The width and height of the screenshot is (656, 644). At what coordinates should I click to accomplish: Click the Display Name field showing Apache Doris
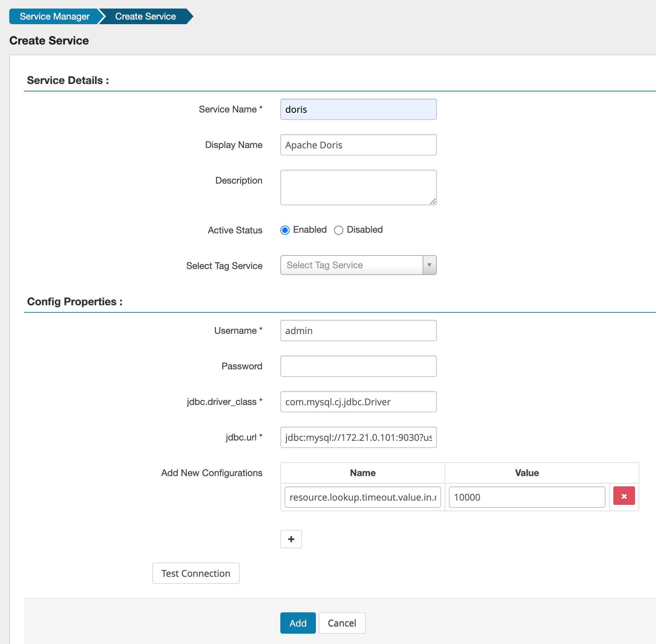coord(358,145)
